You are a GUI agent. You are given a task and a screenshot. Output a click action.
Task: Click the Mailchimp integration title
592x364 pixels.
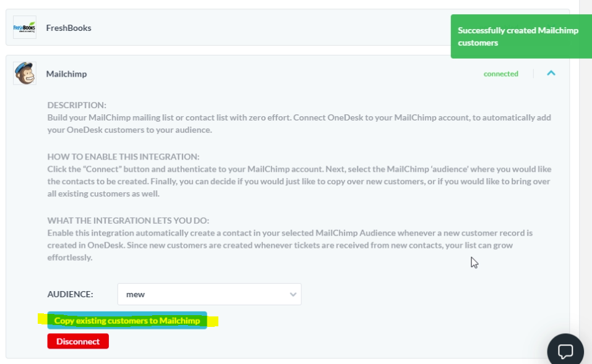tap(66, 74)
